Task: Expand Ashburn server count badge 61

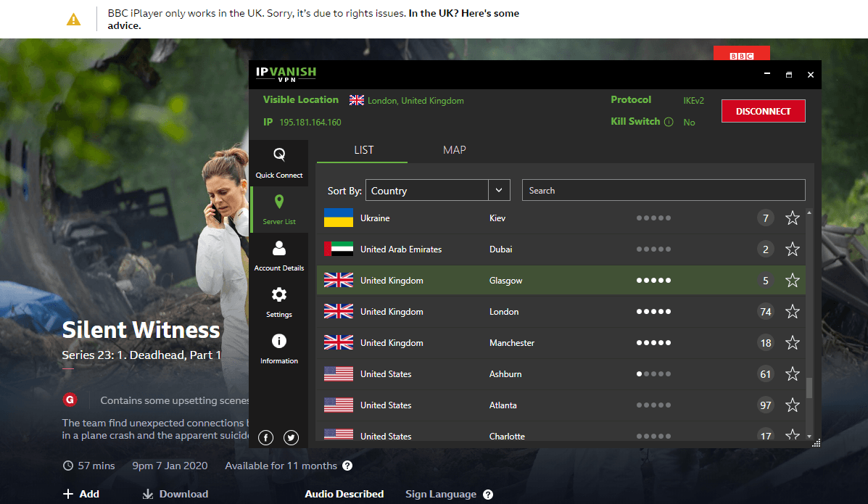Action: [x=766, y=374]
